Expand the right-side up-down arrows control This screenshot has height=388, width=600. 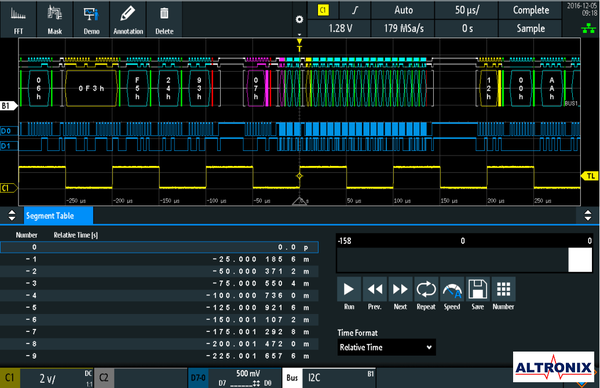[587, 215]
